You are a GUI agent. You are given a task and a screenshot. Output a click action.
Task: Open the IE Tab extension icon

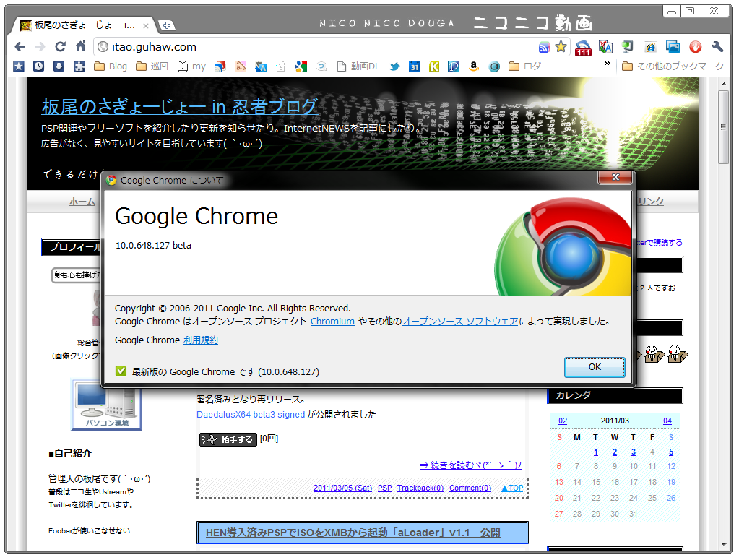[x=650, y=47]
